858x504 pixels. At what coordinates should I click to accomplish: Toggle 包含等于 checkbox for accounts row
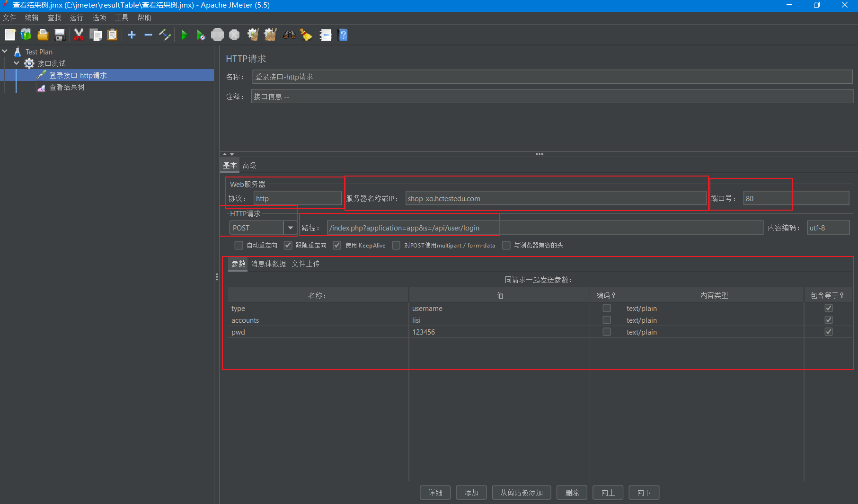(828, 320)
